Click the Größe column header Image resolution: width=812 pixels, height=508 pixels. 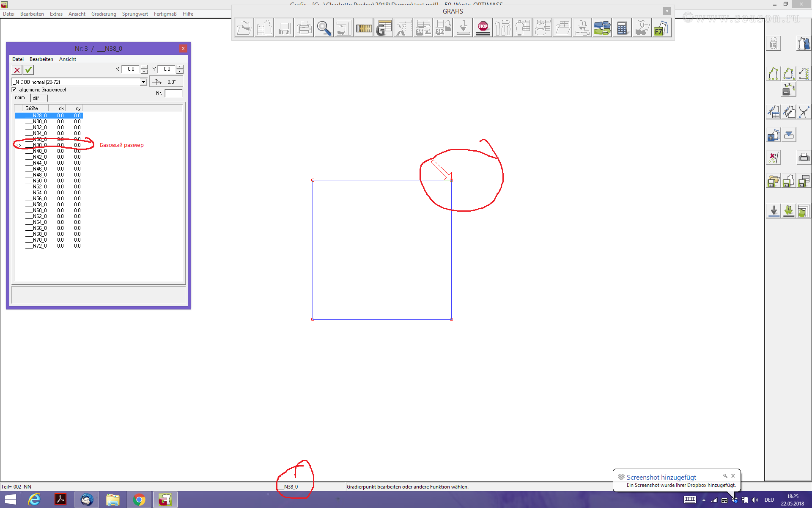[x=32, y=108]
